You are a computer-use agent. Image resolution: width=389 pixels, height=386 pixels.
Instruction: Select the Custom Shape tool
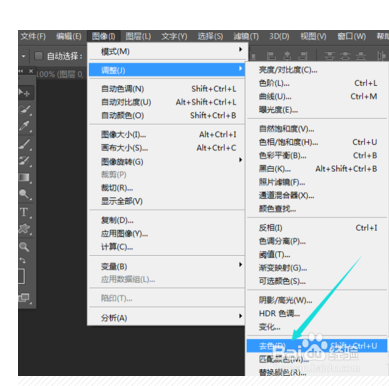pos(24,229)
